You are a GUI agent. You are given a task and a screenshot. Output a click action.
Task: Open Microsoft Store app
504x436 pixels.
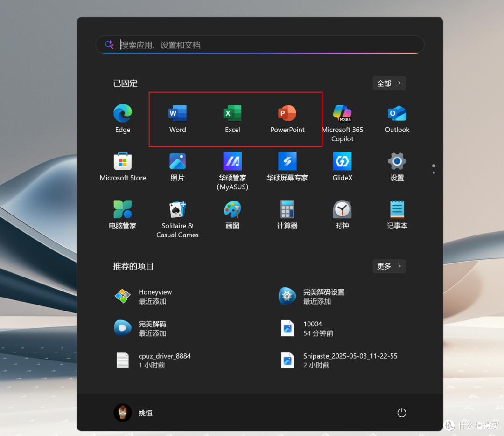(123, 166)
